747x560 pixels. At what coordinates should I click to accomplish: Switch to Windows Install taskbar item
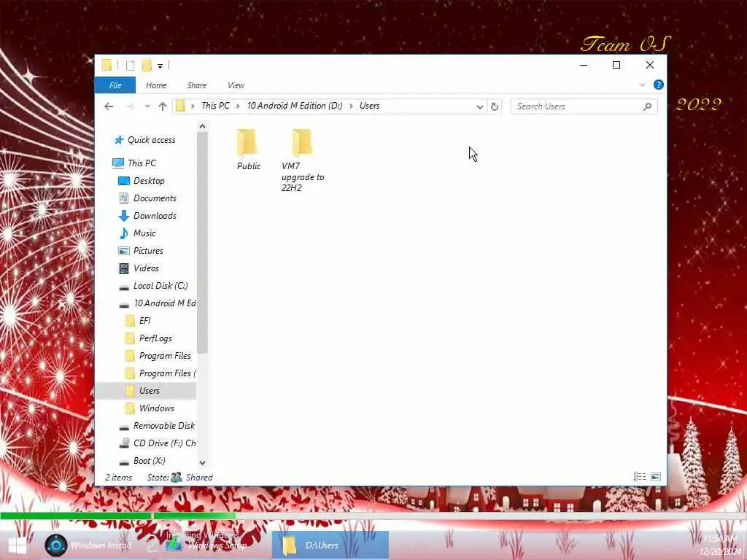(x=88, y=545)
